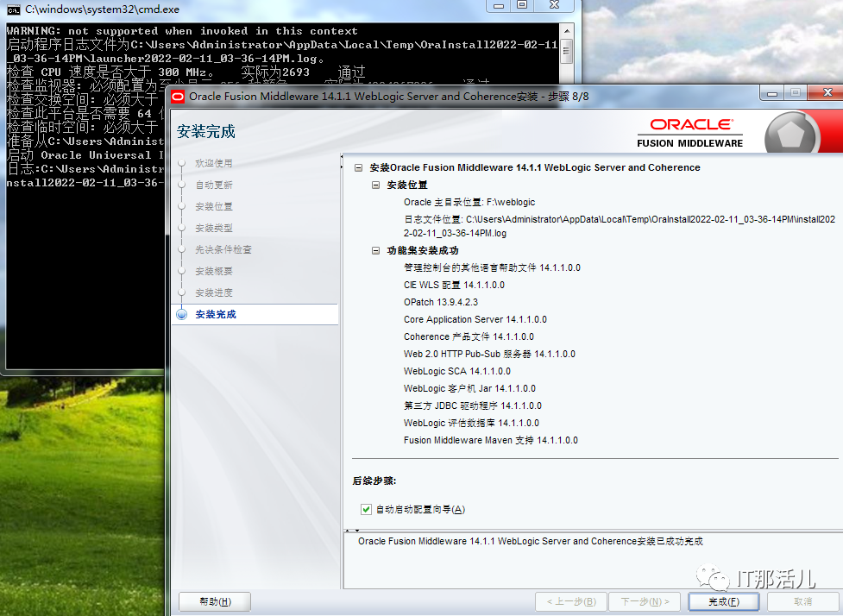This screenshot has height=616, width=843.
Task: Select the highlighted 安装完成 step
Action: [x=216, y=314]
